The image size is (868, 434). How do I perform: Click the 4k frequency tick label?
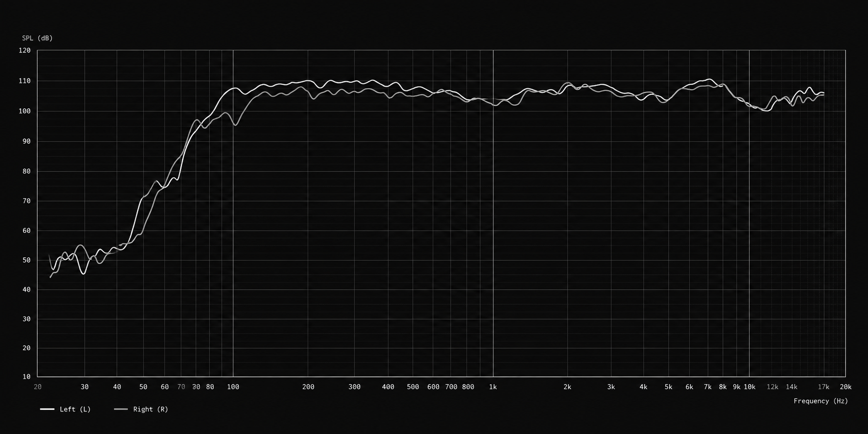(x=643, y=387)
